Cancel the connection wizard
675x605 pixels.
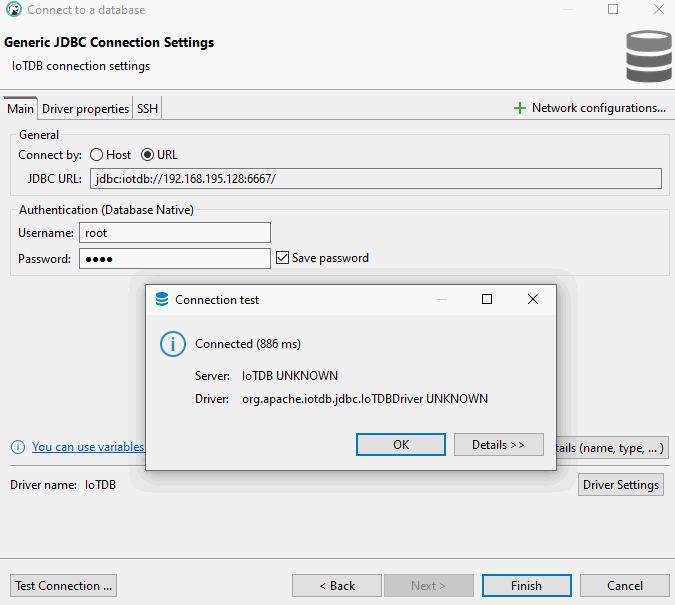(x=625, y=586)
